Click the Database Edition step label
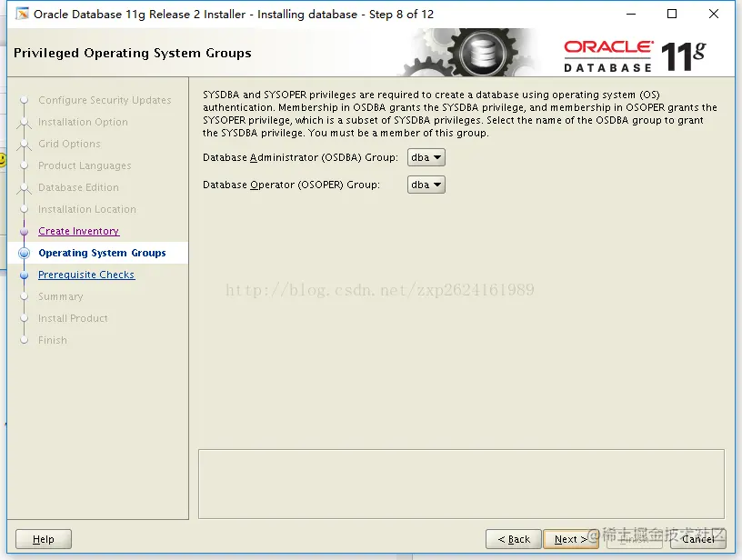 pyautogui.click(x=78, y=187)
